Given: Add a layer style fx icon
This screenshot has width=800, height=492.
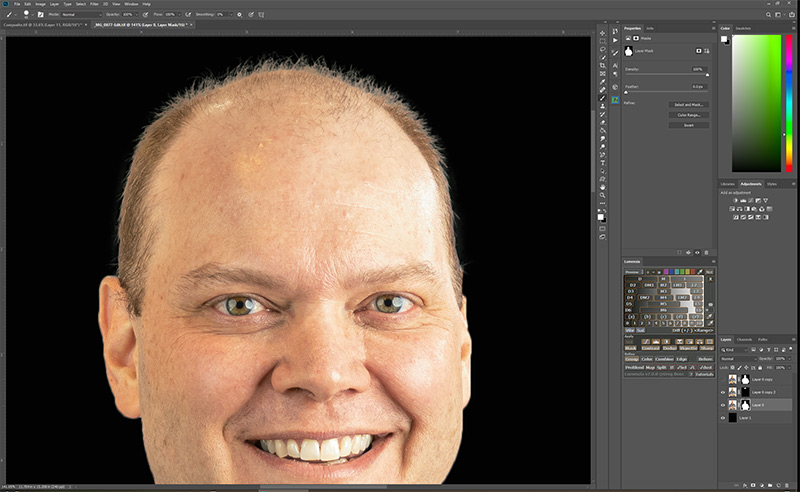Looking at the screenshot, I should 745,485.
